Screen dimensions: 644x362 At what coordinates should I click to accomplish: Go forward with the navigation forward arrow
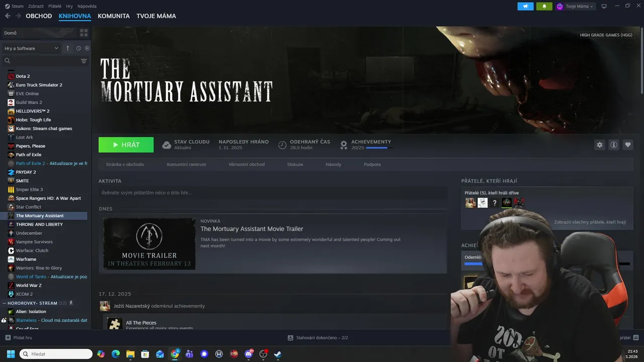coord(19,16)
